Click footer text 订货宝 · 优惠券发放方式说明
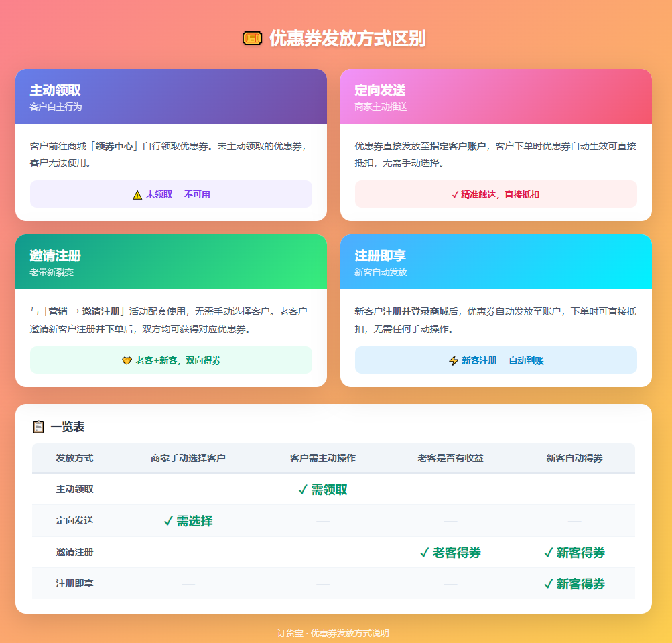The height and width of the screenshot is (643, 672). [x=333, y=633]
